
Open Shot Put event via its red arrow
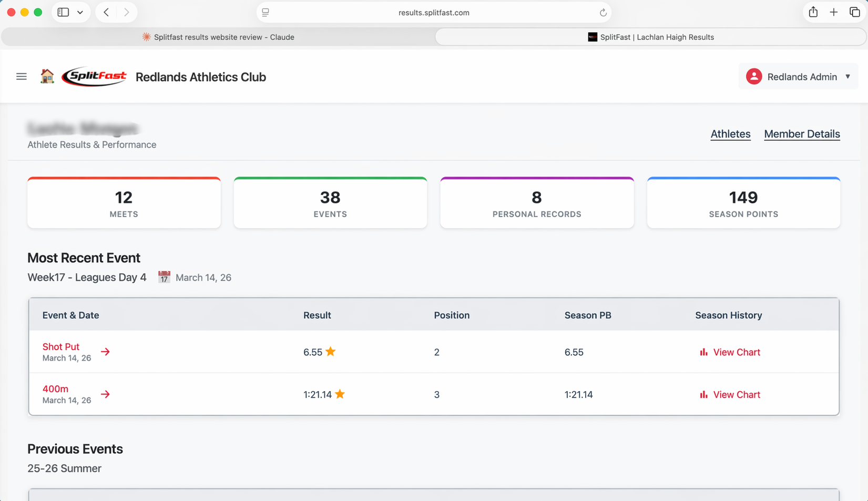tap(105, 352)
